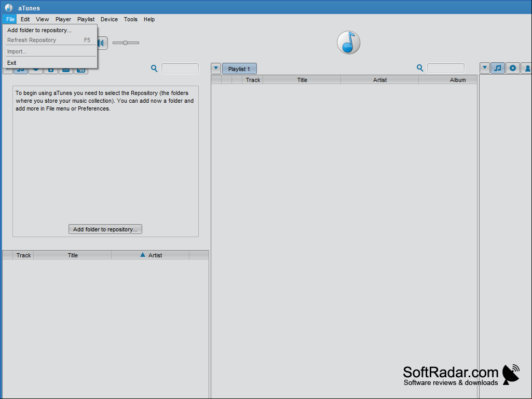Click the aTunes logo in the title bar
This screenshot has height=399, width=532.
click(x=9, y=7)
